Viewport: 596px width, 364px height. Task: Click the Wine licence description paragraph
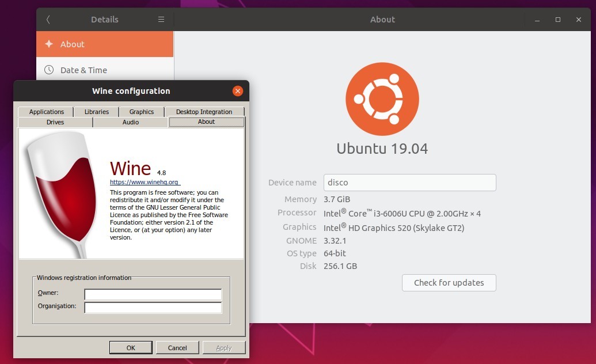click(169, 215)
